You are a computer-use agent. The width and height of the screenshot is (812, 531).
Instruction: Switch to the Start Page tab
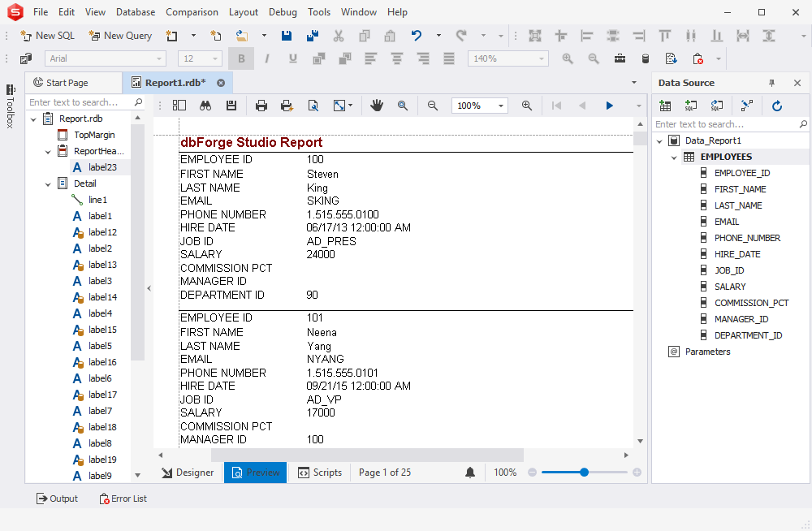(67, 83)
